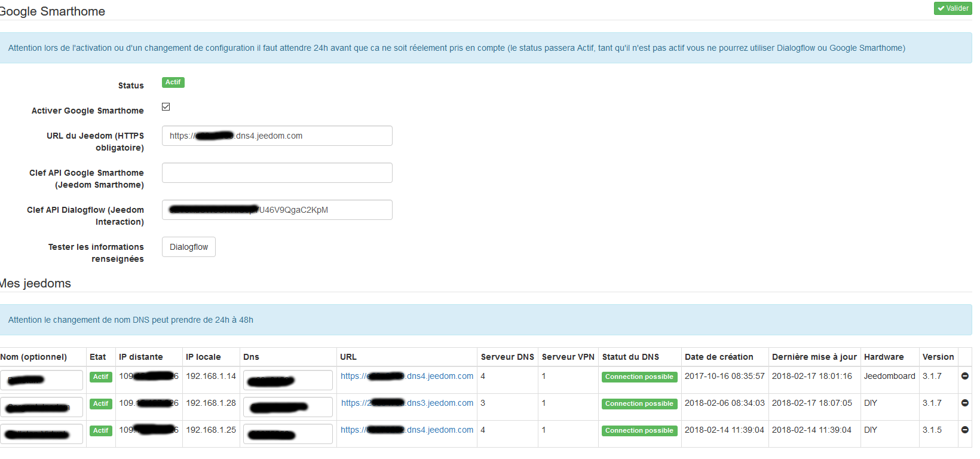This screenshot has height=459, width=980.
Task: Click the Hardware column header
Action: pyautogui.click(x=884, y=357)
